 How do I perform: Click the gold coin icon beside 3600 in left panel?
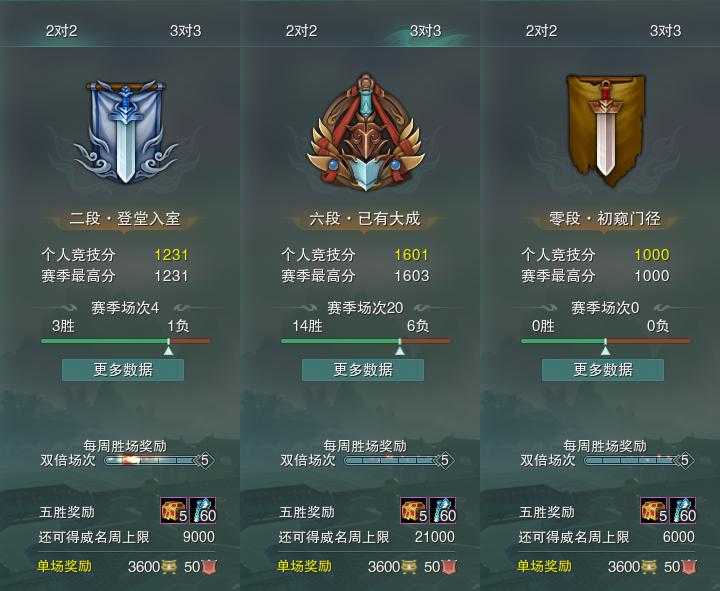coord(169,567)
